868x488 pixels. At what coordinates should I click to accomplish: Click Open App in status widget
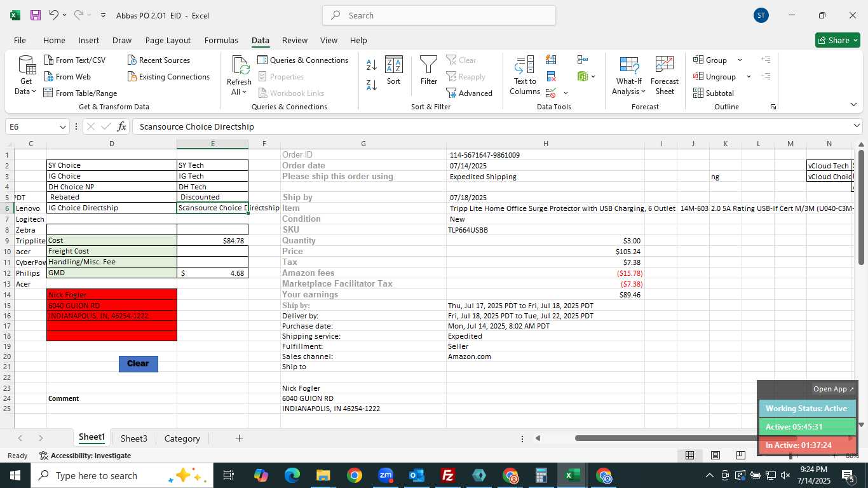click(x=834, y=389)
